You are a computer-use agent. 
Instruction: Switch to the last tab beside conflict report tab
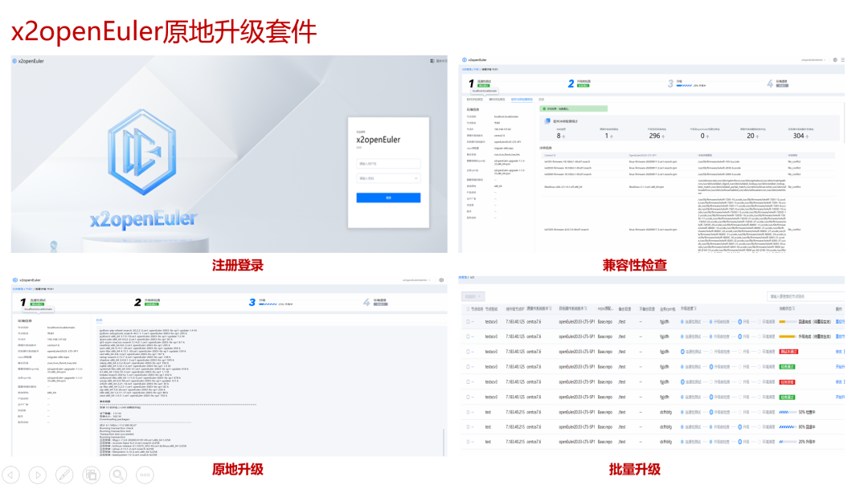pyautogui.click(x=542, y=100)
